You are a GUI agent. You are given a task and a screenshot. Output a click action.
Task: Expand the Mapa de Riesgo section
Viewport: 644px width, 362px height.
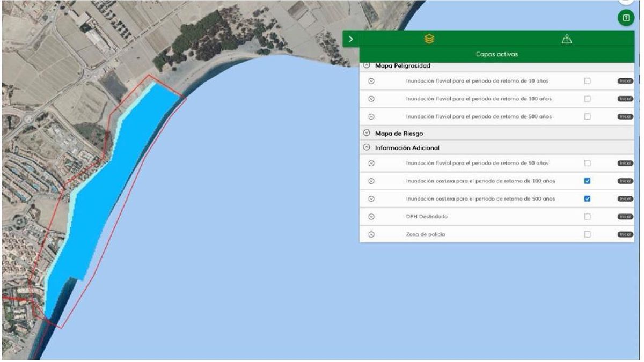(x=367, y=133)
